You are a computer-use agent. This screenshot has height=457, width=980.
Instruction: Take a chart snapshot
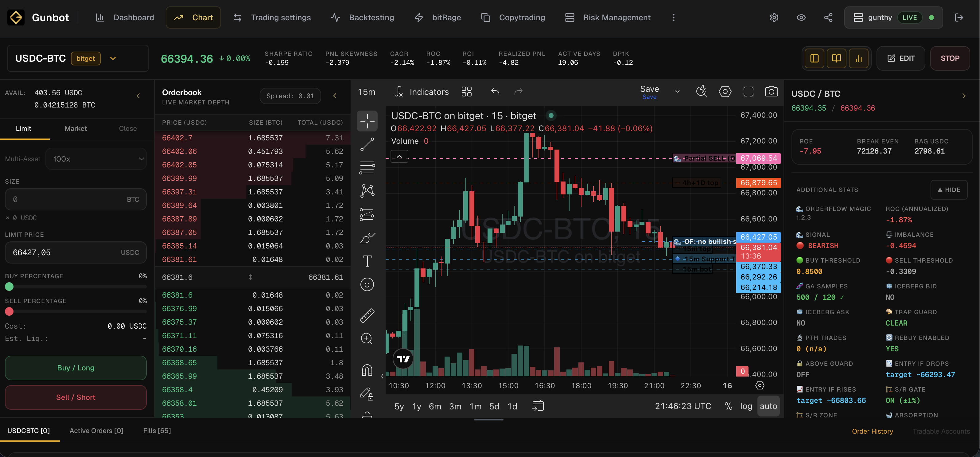click(x=771, y=92)
